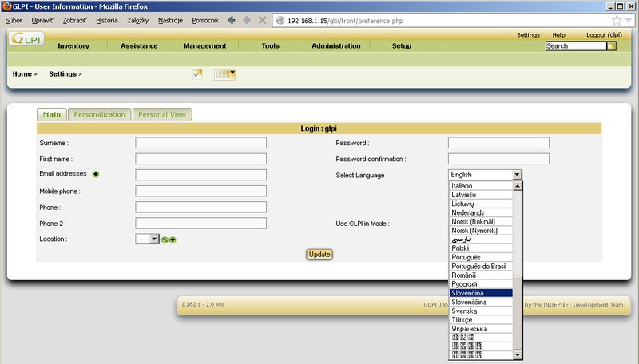Click the add location plus icon
The width and height of the screenshot is (639, 364).
pos(173,239)
